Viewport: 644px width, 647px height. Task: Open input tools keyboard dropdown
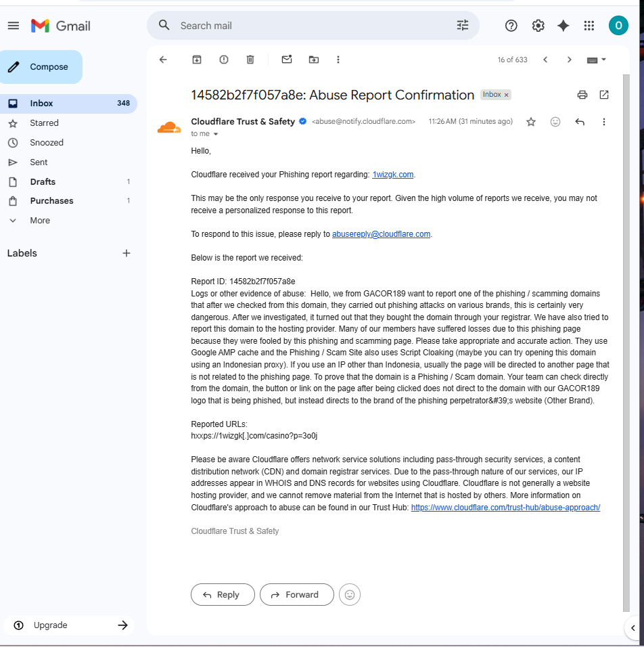pos(596,60)
